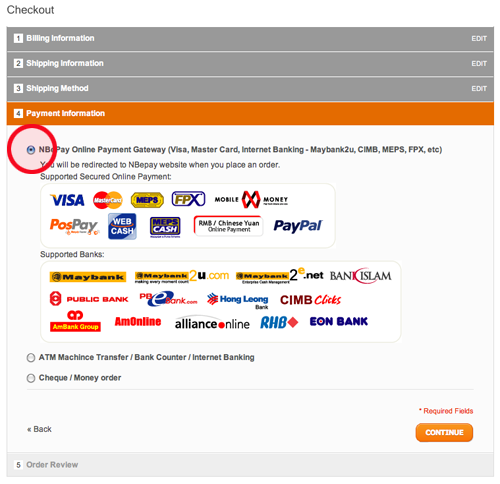Click the CIMB Clicks bank logo
The width and height of the screenshot is (500, 484).
310,300
